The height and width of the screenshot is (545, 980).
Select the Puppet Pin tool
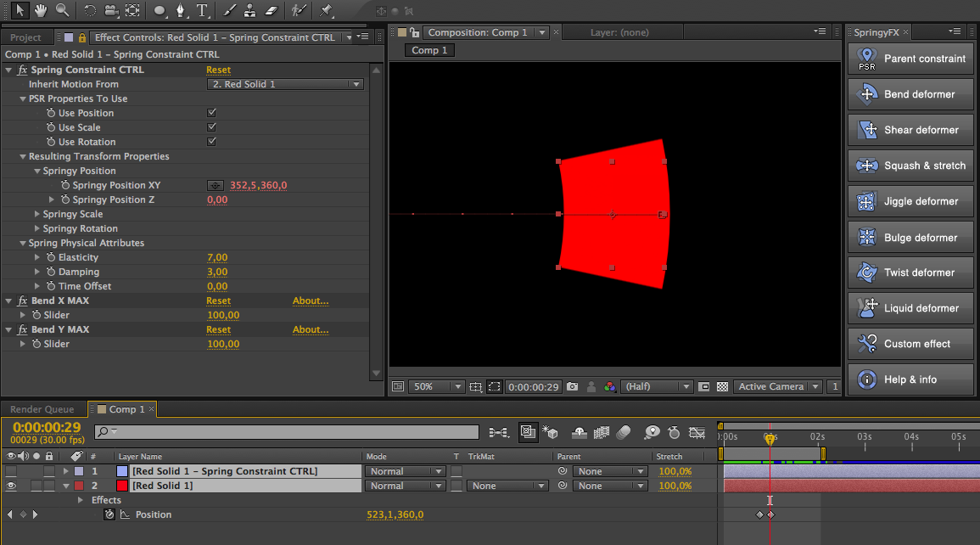click(x=327, y=10)
